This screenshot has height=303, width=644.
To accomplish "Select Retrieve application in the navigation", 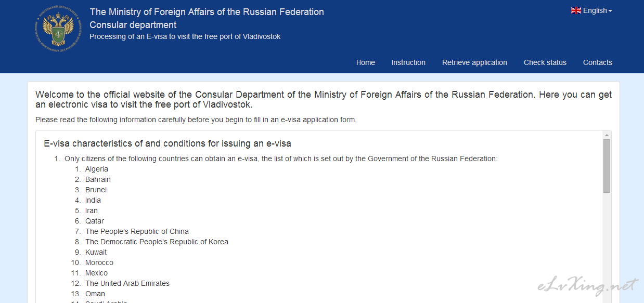I will click(474, 62).
